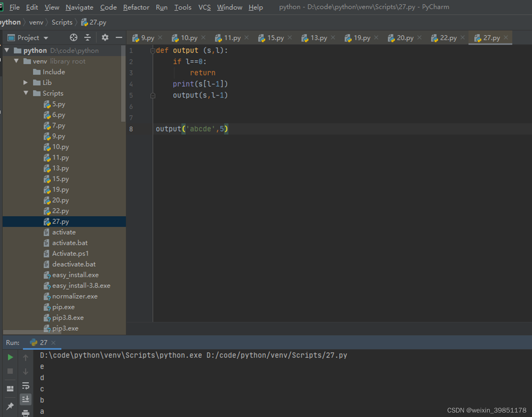532x417 pixels.
Task: Open the File menu
Action: [x=14, y=7]
